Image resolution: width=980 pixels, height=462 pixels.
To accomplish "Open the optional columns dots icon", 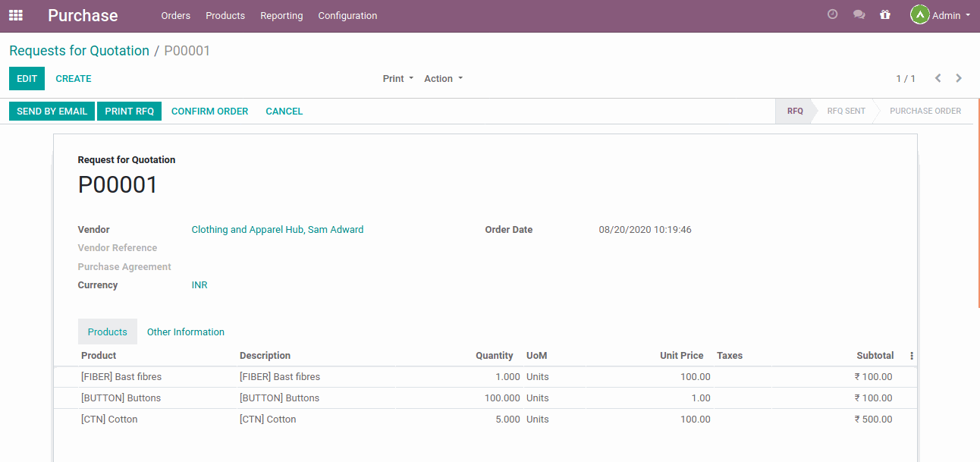I will (x=911, y=355).
